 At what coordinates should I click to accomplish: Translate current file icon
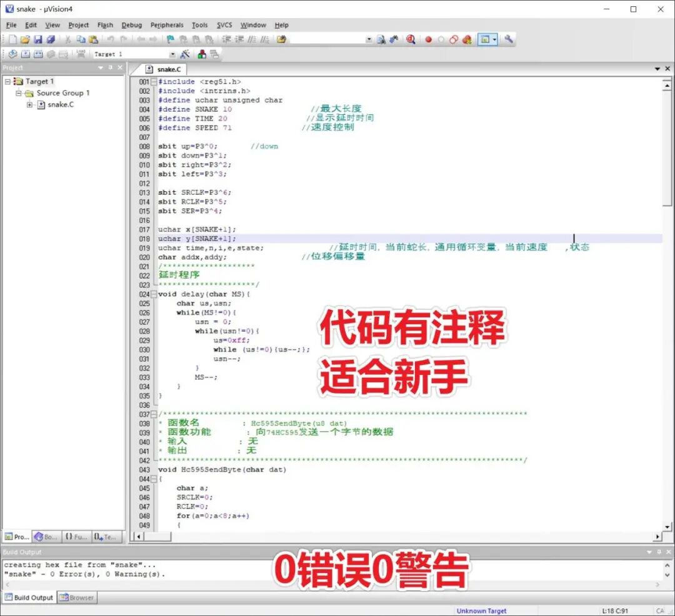(12, 54)
